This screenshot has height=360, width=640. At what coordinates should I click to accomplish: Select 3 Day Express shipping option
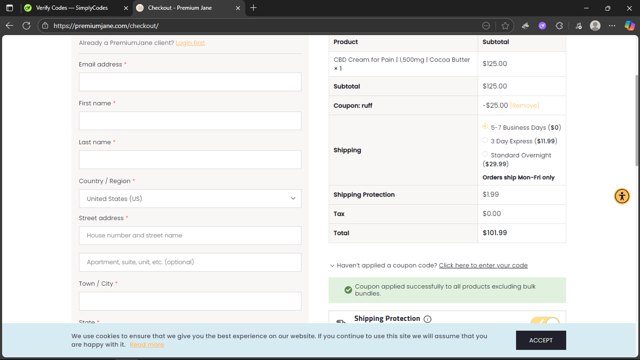[485, 140]
